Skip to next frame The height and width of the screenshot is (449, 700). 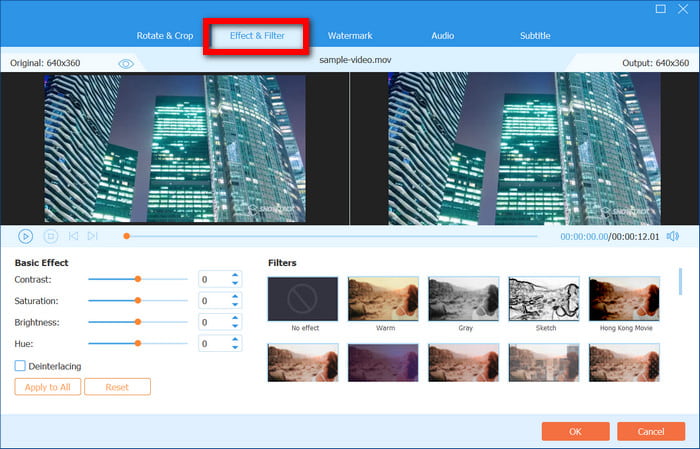92,236
